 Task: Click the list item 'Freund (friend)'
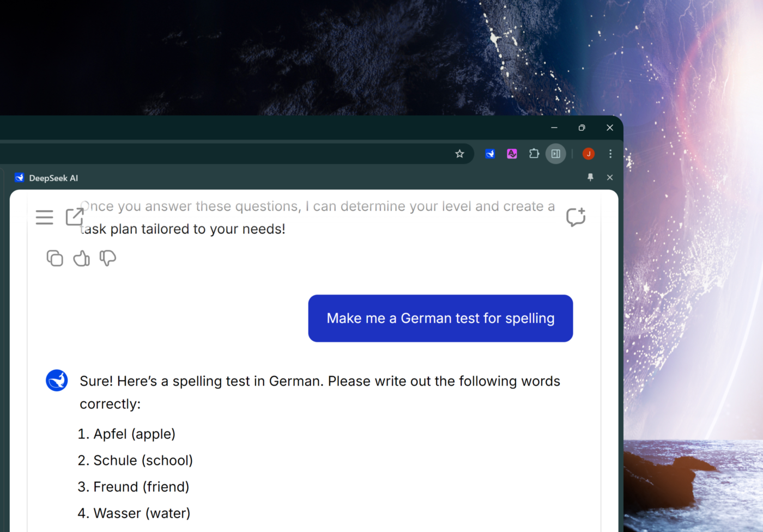pyautogui.click(x=134, y=487)
